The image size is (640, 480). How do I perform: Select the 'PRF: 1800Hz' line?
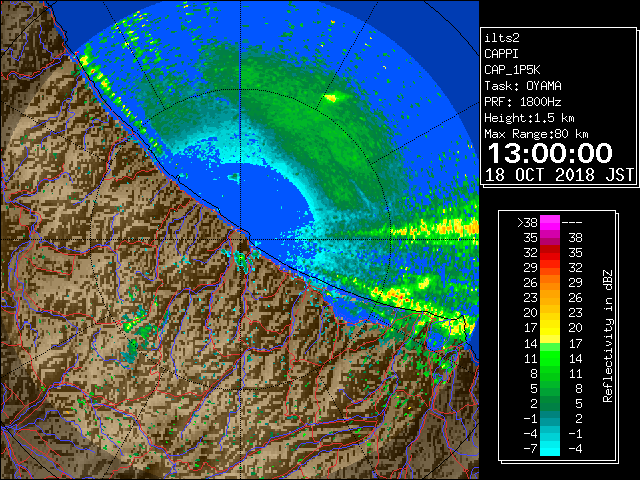click(x=523, y=102)
